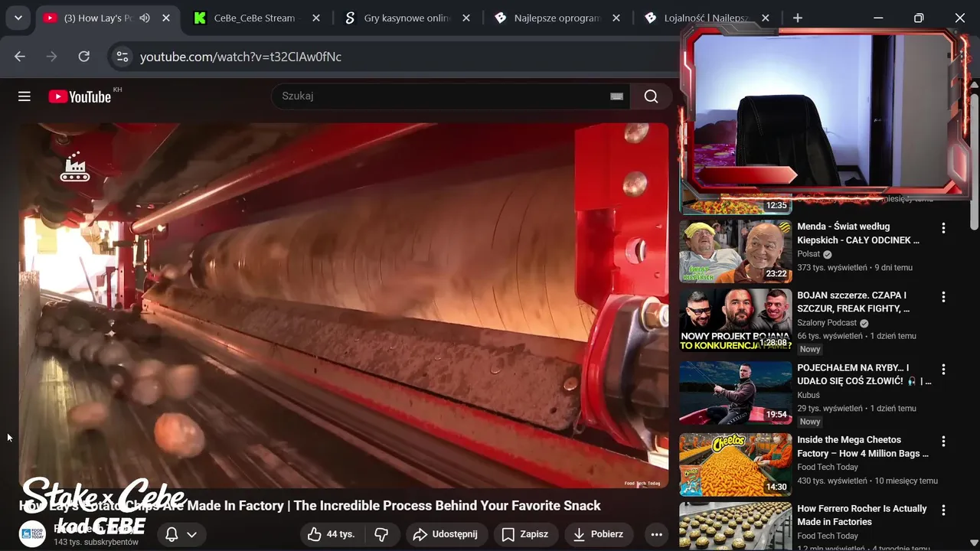The width and height of the screenshot is (980, 551).
Task: Open the notification bell dropdown for the channel
Action: coord(181,534)
